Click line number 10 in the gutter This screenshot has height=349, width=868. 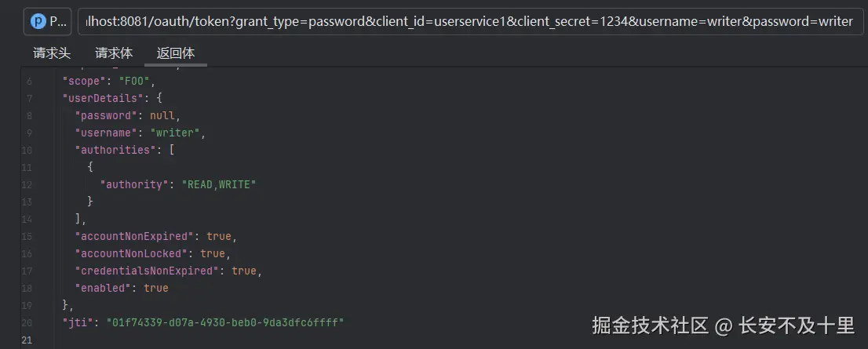point(28,150)
